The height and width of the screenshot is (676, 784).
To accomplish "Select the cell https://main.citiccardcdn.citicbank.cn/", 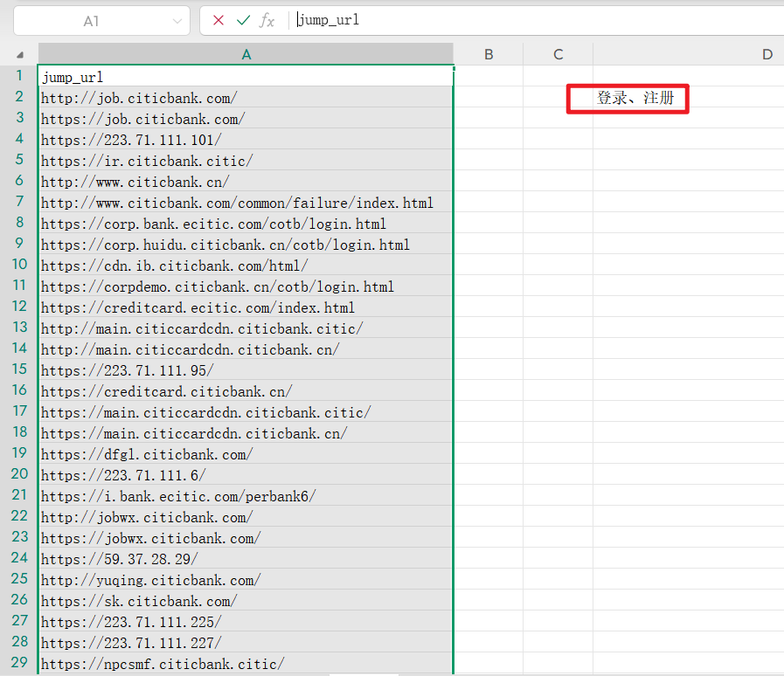I will tap(246, 433).
